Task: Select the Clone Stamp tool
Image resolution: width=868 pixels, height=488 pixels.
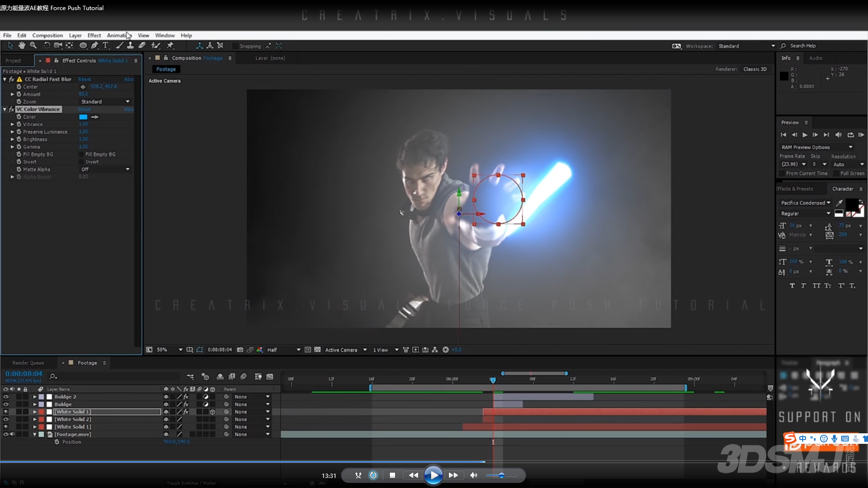Action: (130, 45)
